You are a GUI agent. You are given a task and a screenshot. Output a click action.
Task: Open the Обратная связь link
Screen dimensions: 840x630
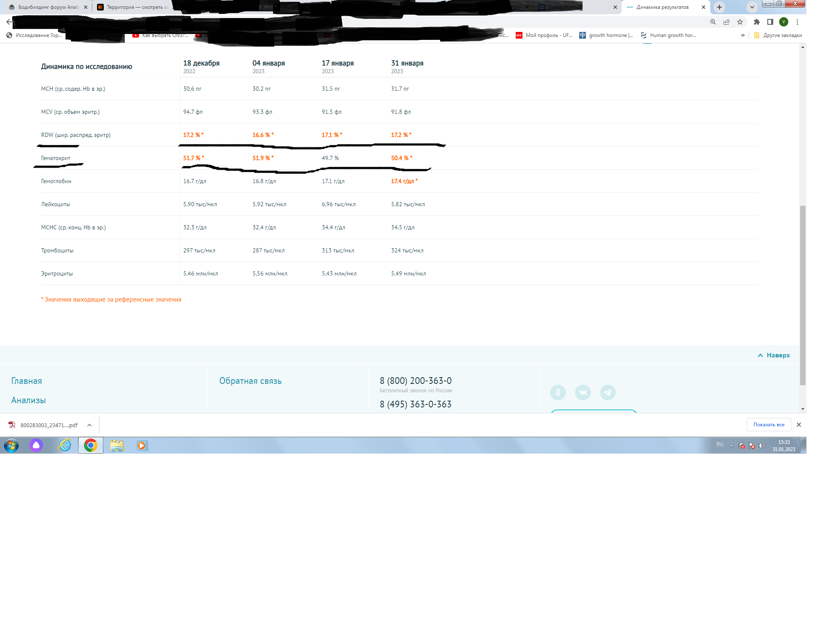click(x=250, y=381)
